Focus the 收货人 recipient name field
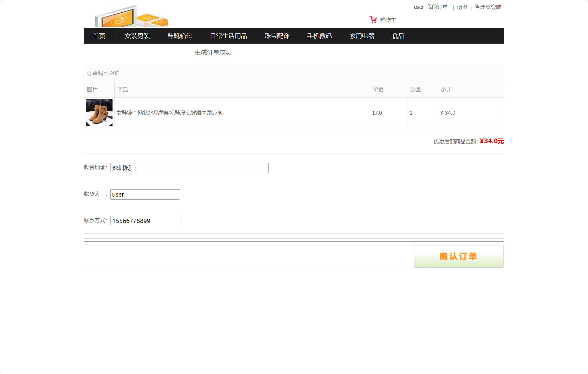588x374 pixels. click(145, 195)
